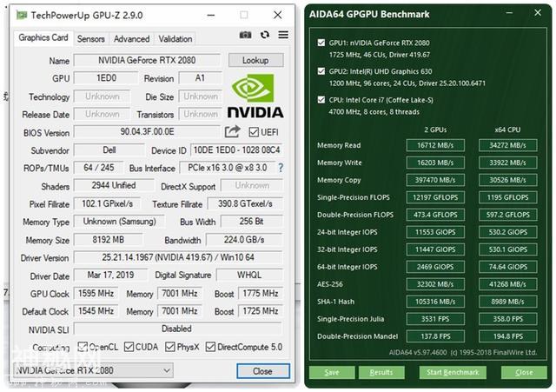556x392 pixels.
Task: Open the GPU-Z hamburger menu
Action: [x=283, y=35]
